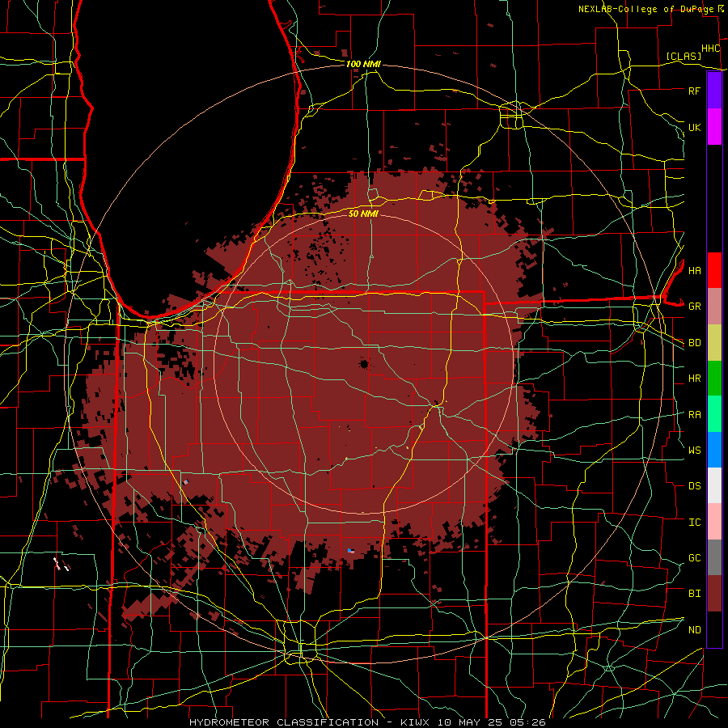Click the BD legend label text
Screen dimensions: 728x728
(694, 343)
